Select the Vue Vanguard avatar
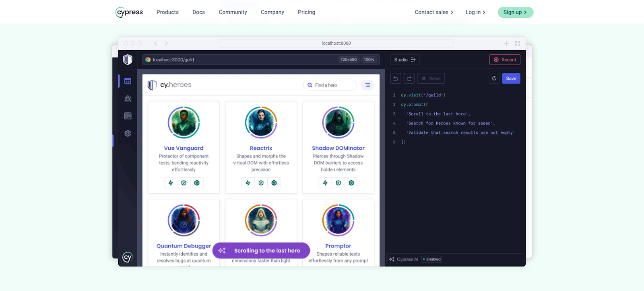644x291 pixels. (x=184, y=123)
